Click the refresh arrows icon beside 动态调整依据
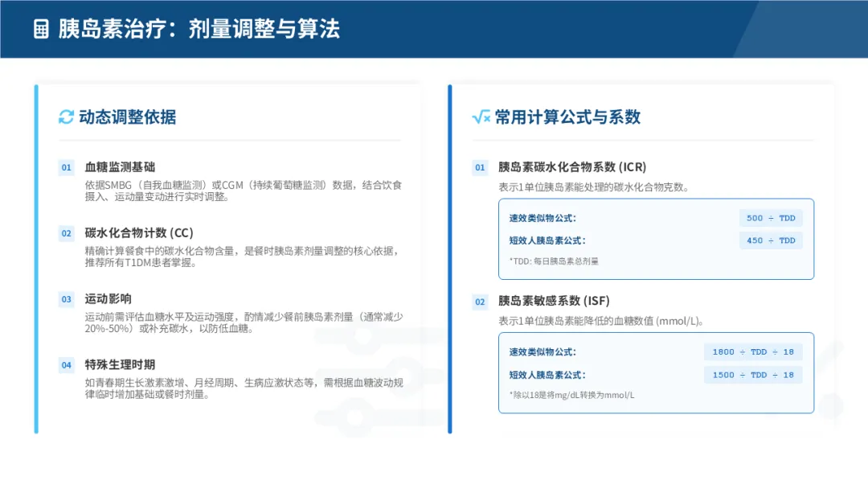The height and width of the screenshot is (489, 868). coord(67,117)
